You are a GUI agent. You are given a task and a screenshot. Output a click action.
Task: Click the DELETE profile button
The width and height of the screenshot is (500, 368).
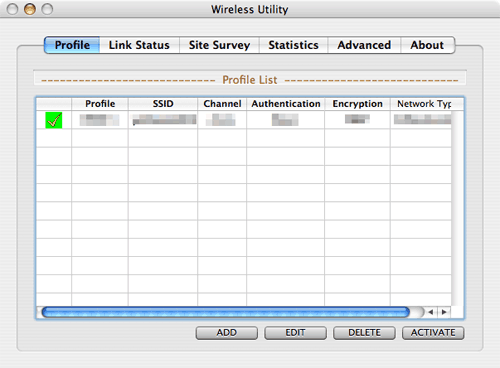(x=364, y=333)
